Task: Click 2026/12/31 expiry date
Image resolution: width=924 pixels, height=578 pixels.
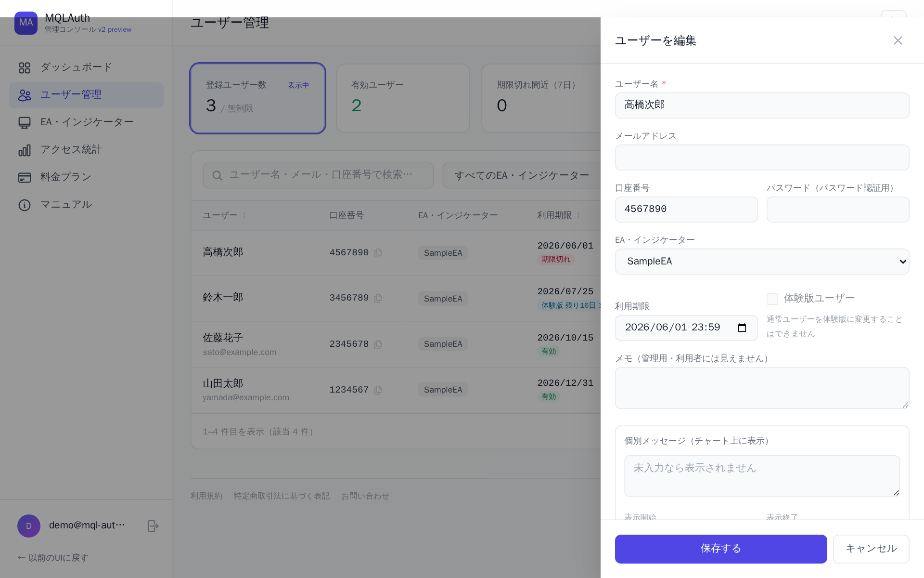Action: pyautogui.click(x=565, y=383)
